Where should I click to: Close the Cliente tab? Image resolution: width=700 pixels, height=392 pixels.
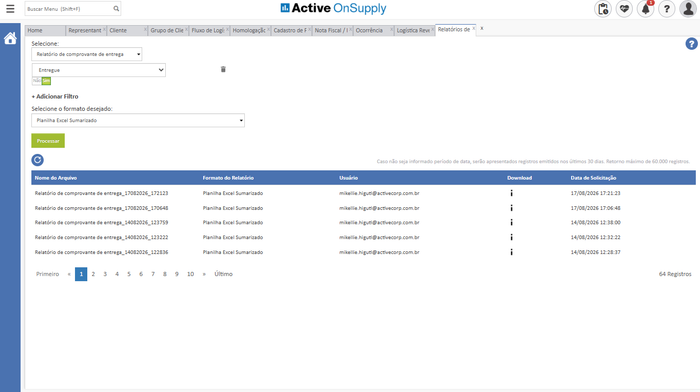145,29
